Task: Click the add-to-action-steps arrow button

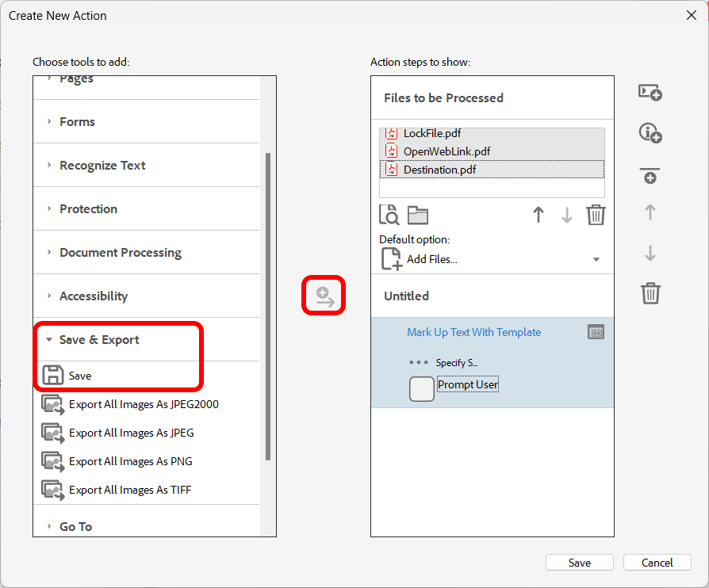Action: (x=324, y=296)
